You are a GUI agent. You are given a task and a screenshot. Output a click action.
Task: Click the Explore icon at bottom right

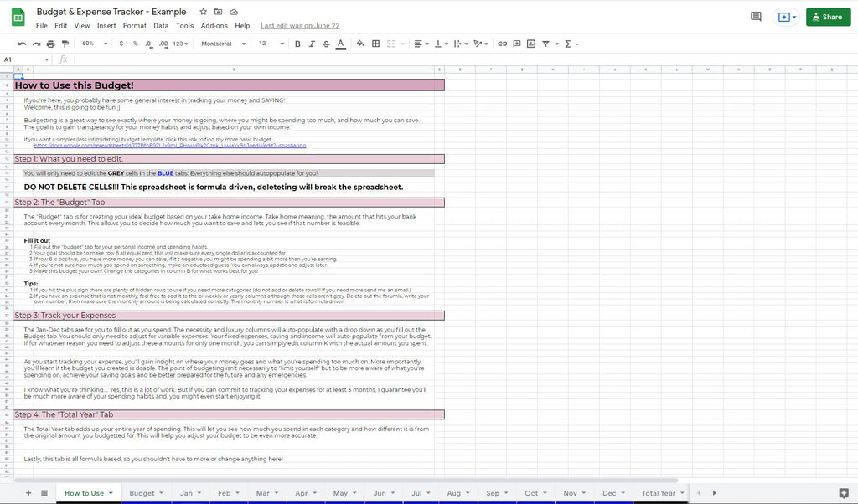coord(843,493)
